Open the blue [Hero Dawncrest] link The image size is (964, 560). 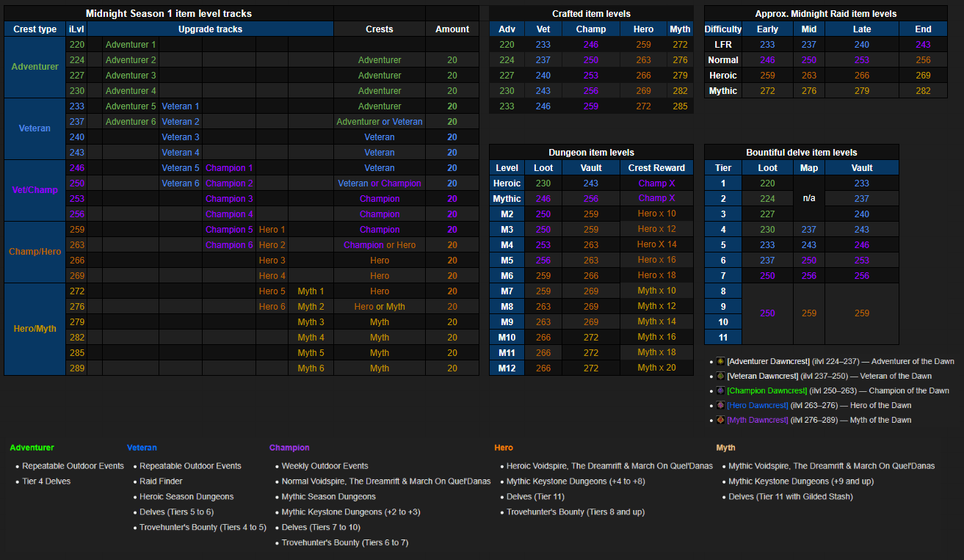pyautogui.click(x=757, y=405)
